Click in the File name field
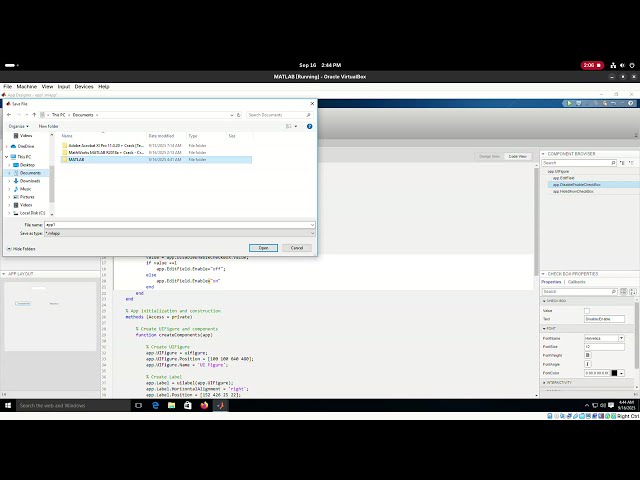The width and height of the screenshot is (640, 480). tap(177, 225)
